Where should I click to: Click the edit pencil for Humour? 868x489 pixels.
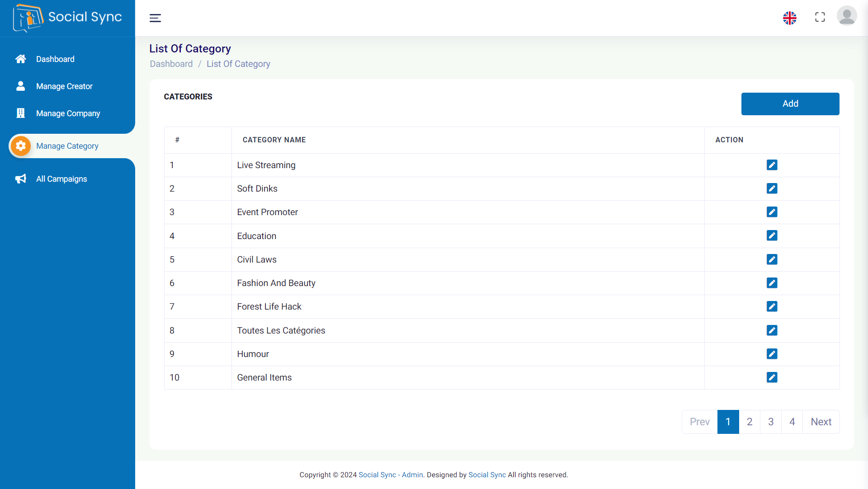772,354
